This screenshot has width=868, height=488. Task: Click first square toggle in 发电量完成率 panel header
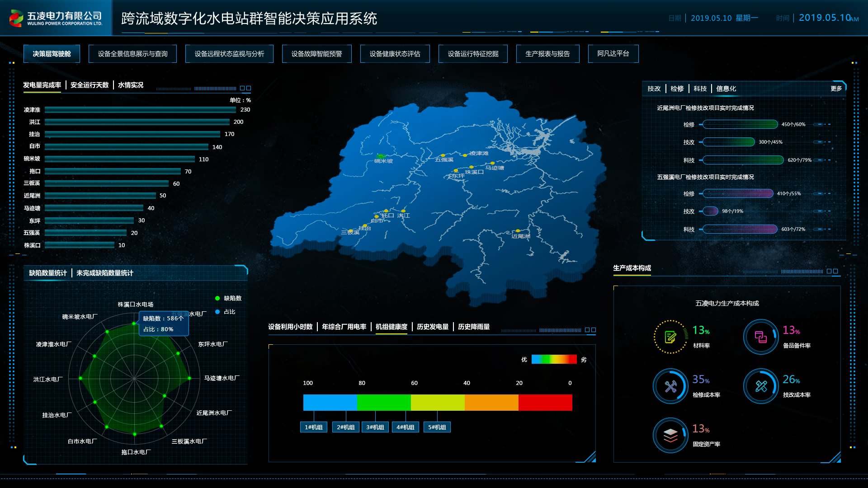[242, 88]
